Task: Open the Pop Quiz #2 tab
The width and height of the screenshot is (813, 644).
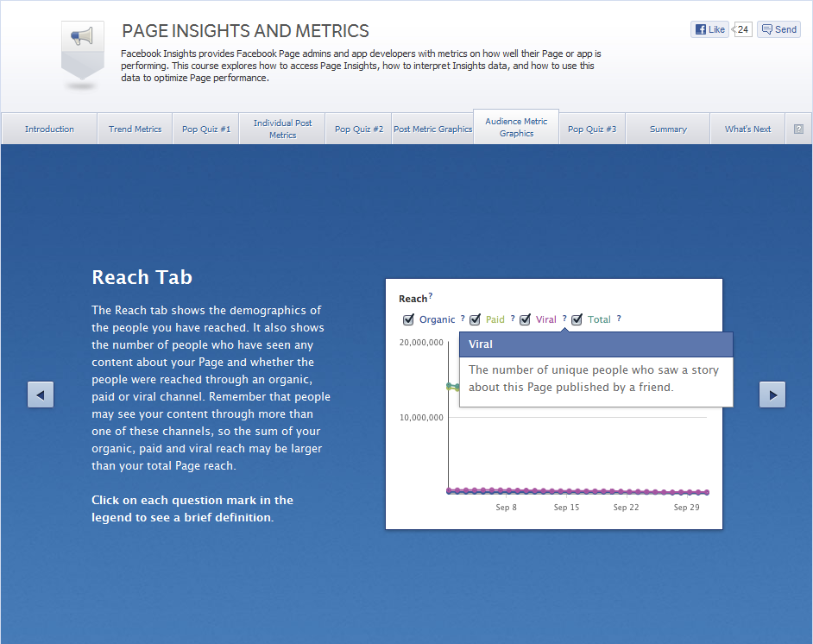Action: [x=358, y=129]
